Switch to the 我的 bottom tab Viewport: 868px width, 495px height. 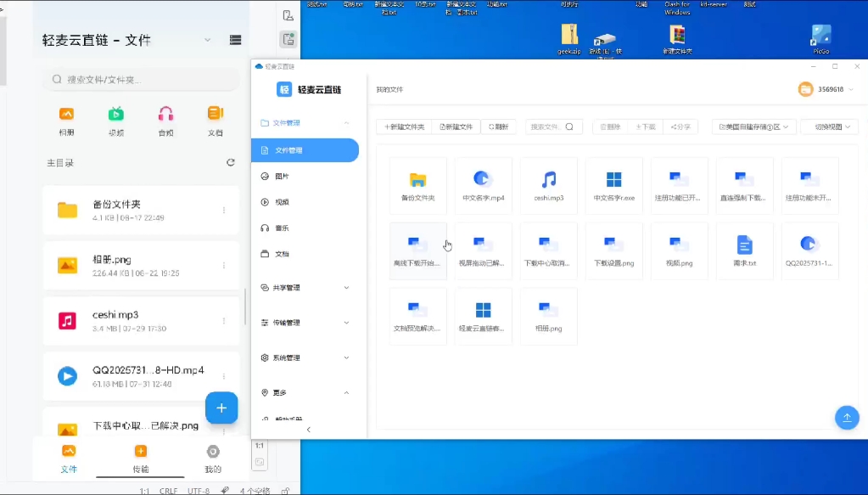pos(213,458)
